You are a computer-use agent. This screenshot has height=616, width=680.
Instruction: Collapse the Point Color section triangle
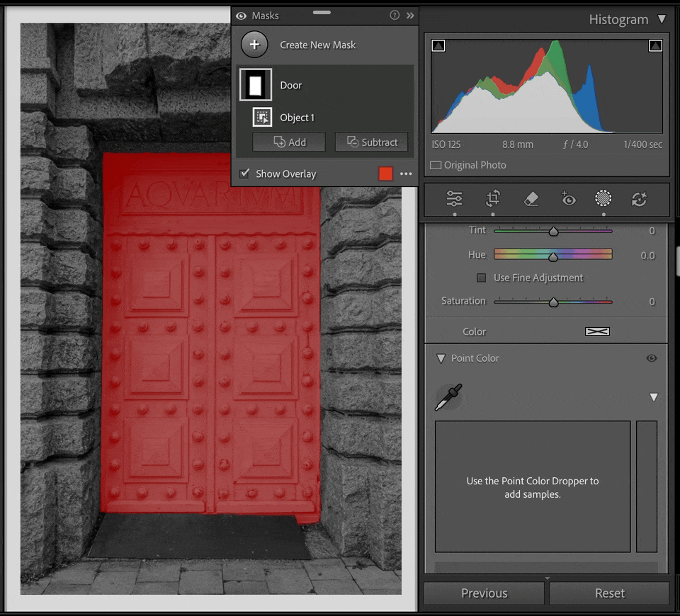coord(441,358)
